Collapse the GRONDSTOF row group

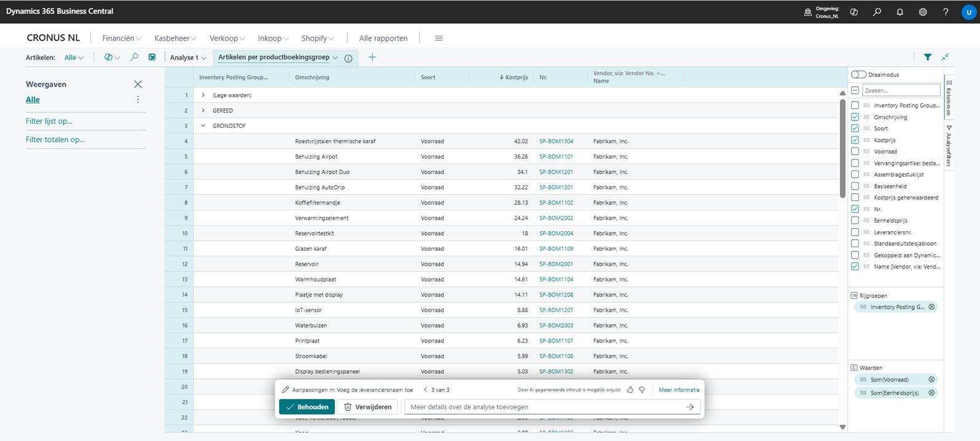[x=203, y=126]
